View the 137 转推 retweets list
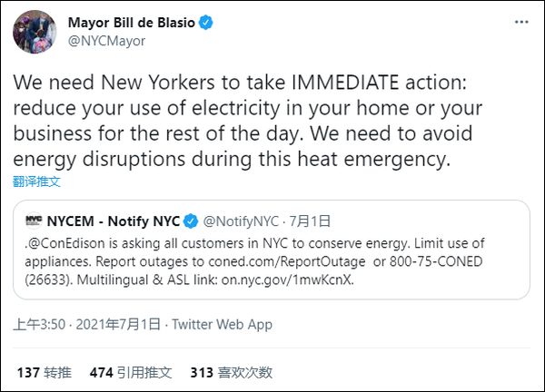545x392 pixels. pyautogui.click(x=44, y=372)
